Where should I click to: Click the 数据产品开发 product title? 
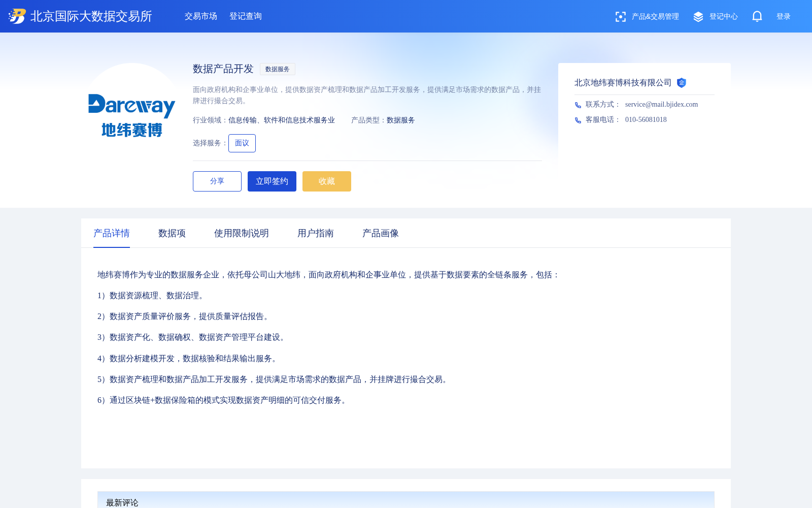[x=223, y=69]
